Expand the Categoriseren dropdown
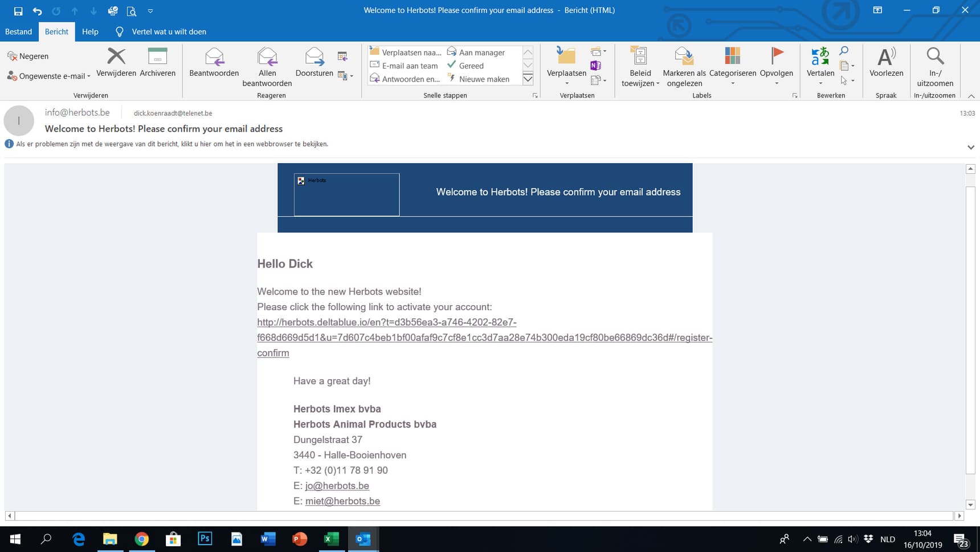The height and width of the screenshot is (552, 980). [733, 83]
